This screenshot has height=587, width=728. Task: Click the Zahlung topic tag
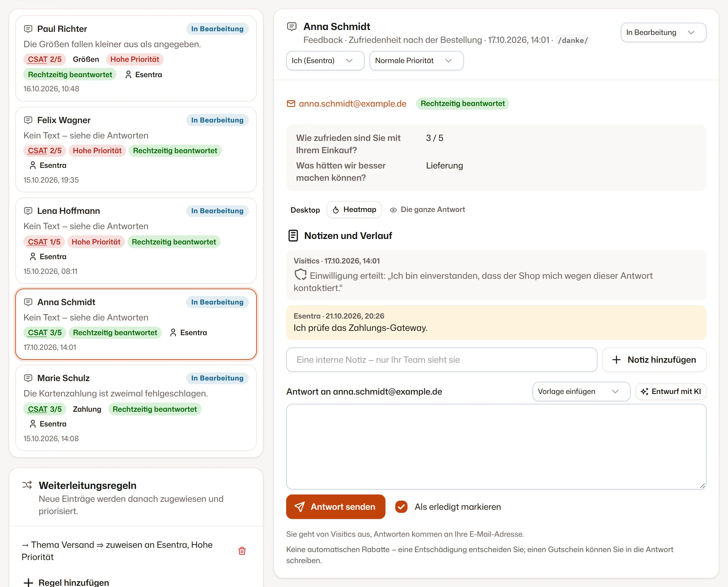tap(87, 409)
